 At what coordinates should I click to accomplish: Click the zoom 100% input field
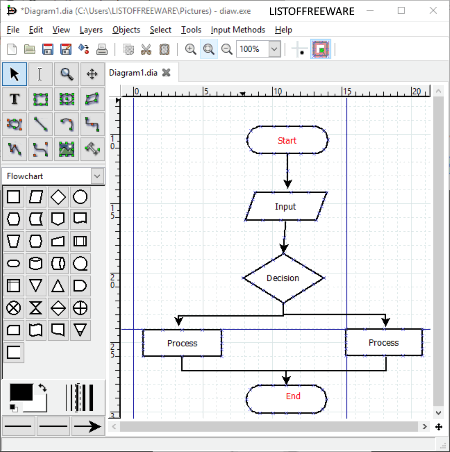click(253, 49)
